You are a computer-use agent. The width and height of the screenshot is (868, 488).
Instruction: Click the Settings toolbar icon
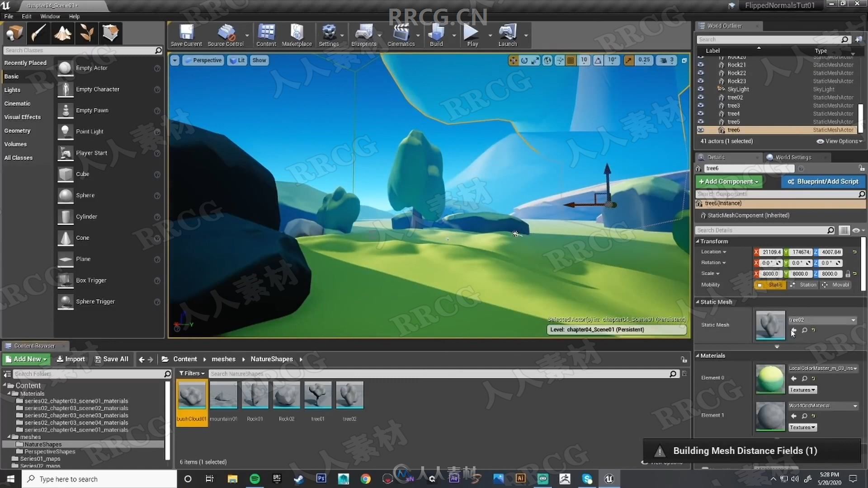329,34
